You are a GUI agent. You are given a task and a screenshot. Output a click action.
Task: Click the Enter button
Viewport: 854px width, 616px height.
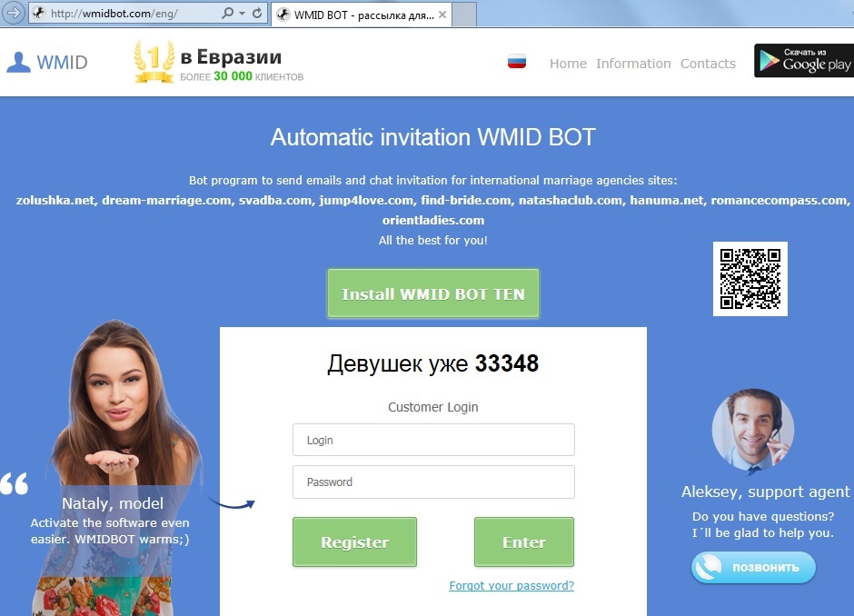524,541
